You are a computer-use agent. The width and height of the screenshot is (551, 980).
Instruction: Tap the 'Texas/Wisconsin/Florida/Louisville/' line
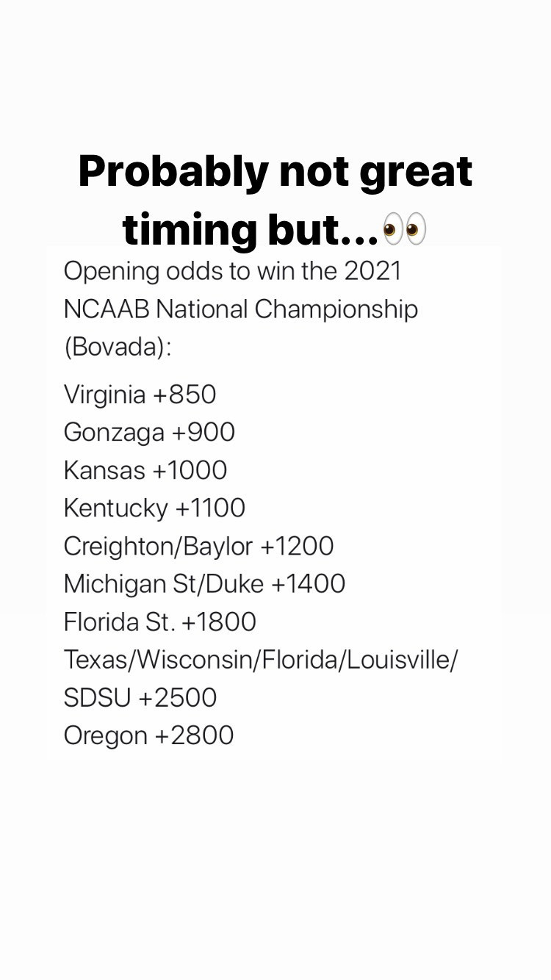(x=261, y=660)
